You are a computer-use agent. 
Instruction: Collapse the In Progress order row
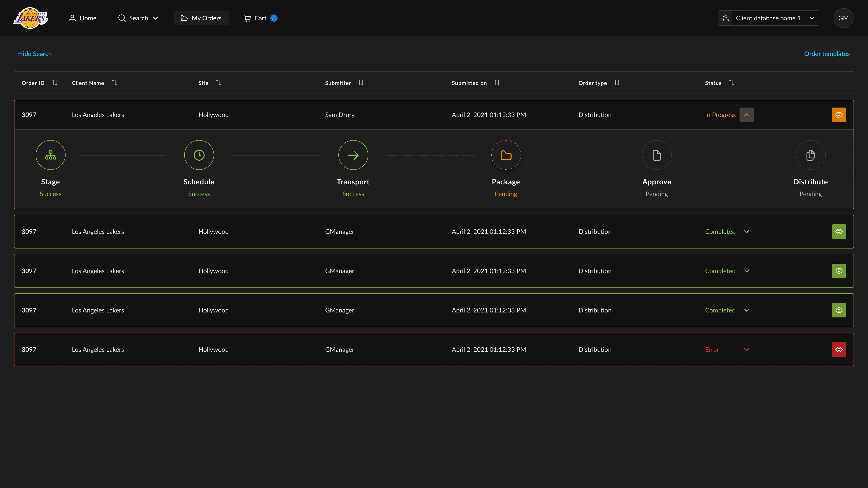[x=746, y=115]
